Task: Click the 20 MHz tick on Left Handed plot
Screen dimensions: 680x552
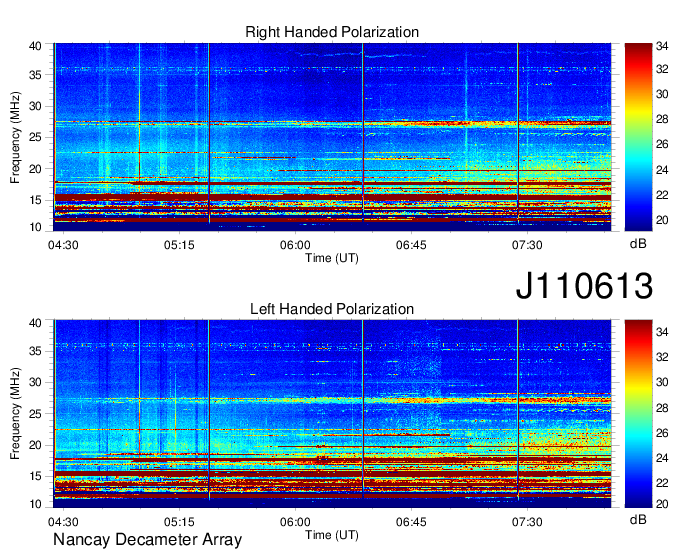Action: pos(35,445)
